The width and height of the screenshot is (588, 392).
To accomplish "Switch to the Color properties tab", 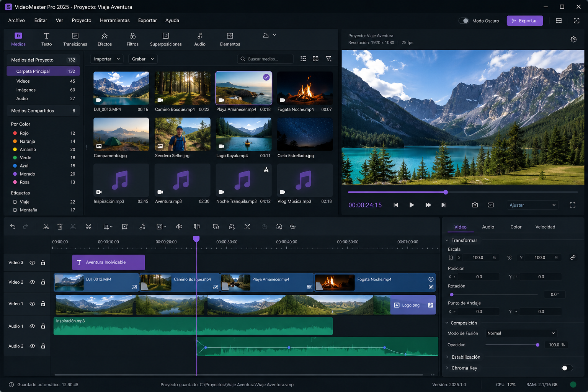I will [516, 227].
